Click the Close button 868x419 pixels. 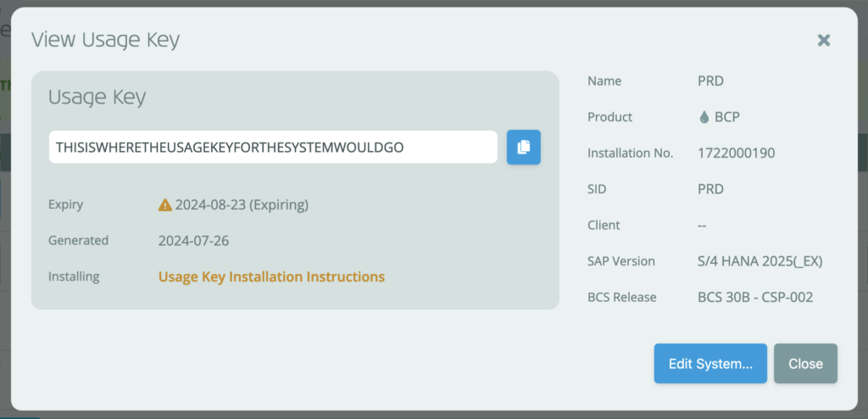805,364
